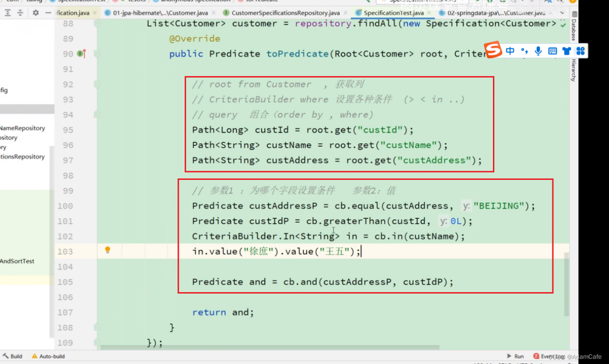Open Sogou skin shirt icon

[x=566, y=51]
